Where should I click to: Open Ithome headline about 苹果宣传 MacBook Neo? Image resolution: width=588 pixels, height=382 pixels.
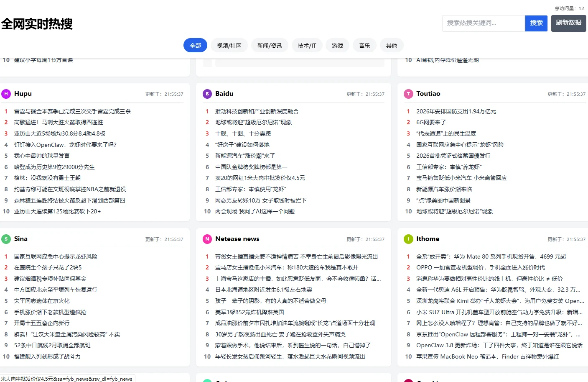487,356
